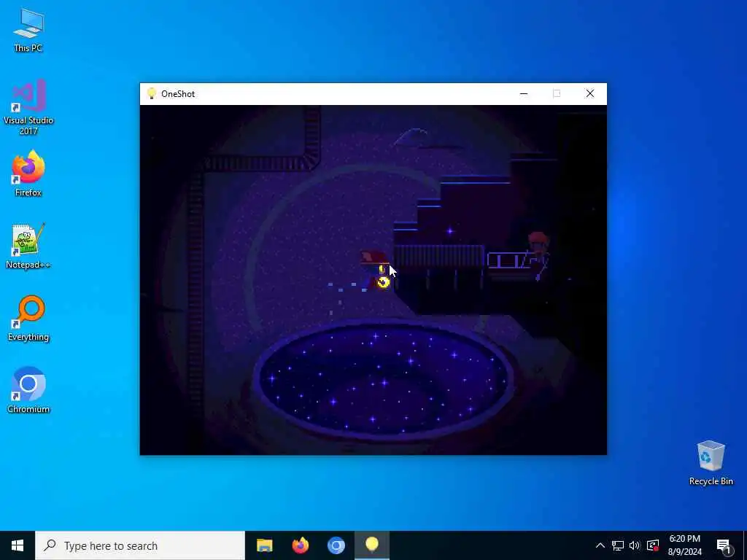Open Chromium from the taskbar
The image size is (747, 560).
336,545
